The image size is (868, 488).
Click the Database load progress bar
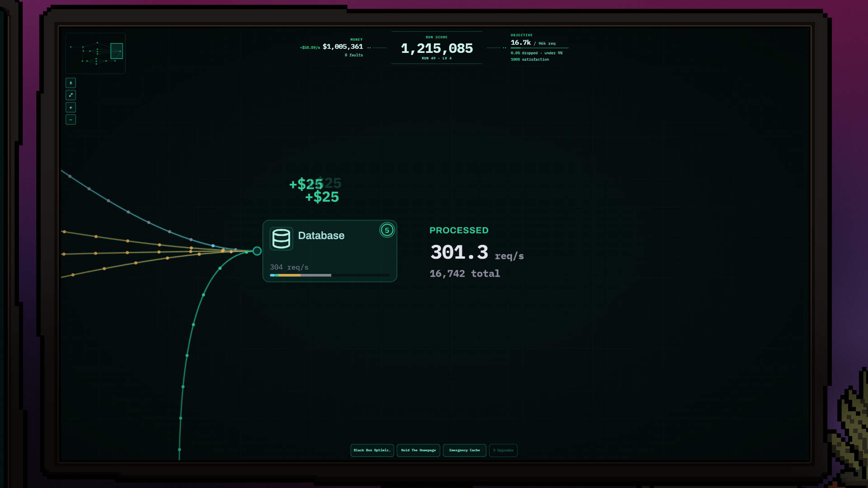pyautogui.click(x=330, y=275)
